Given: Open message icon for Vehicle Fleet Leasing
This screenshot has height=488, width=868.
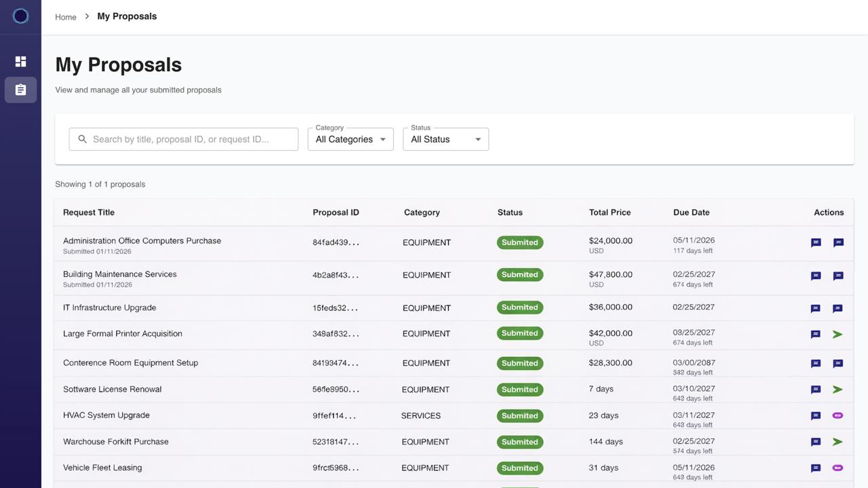Looking at the screenshot, I should pos(816,468).
